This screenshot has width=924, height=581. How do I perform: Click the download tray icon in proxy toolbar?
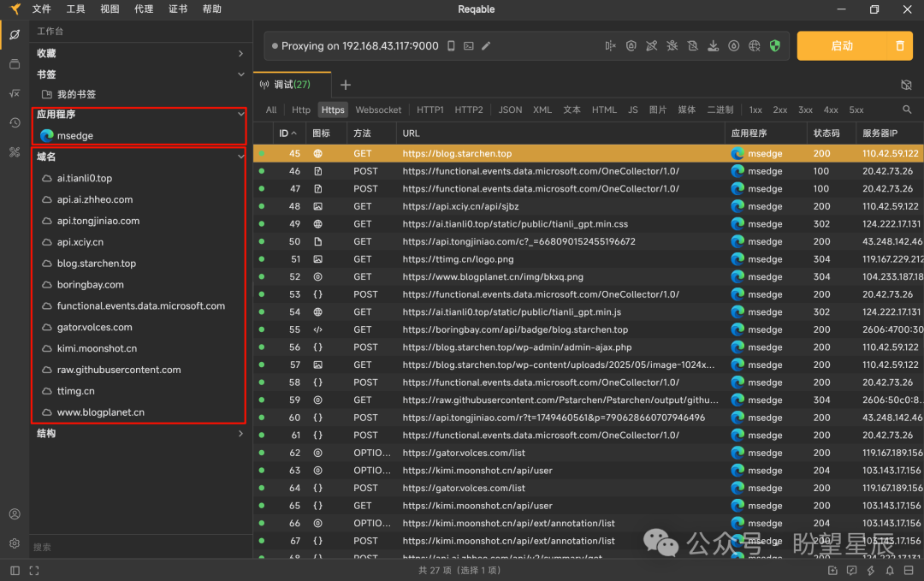pos(713,46)
